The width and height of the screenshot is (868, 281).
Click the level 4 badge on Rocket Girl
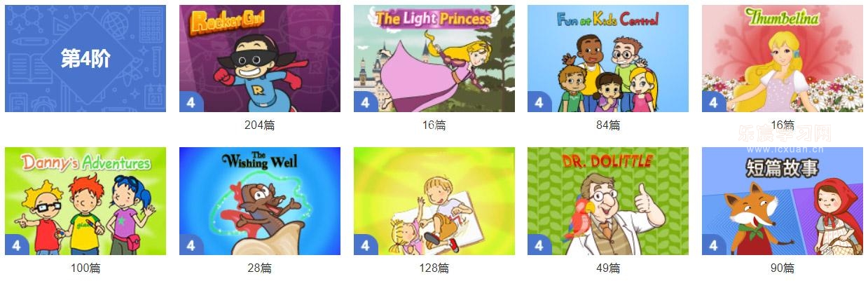pos(191,102)
